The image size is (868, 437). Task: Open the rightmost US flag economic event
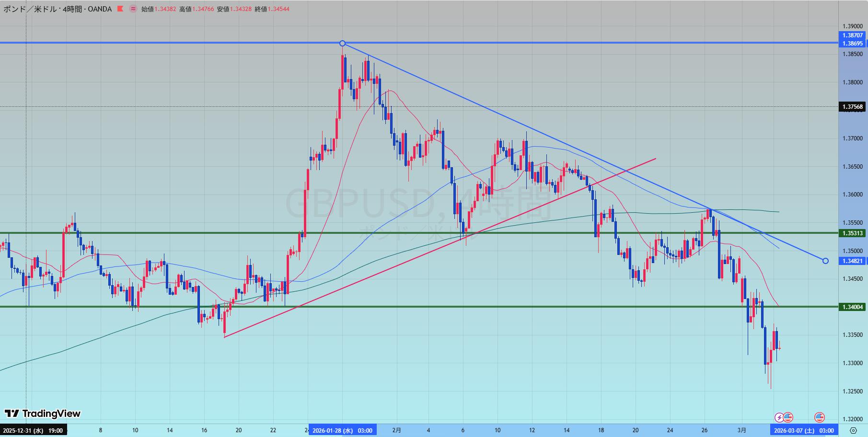tap(819, 417)
